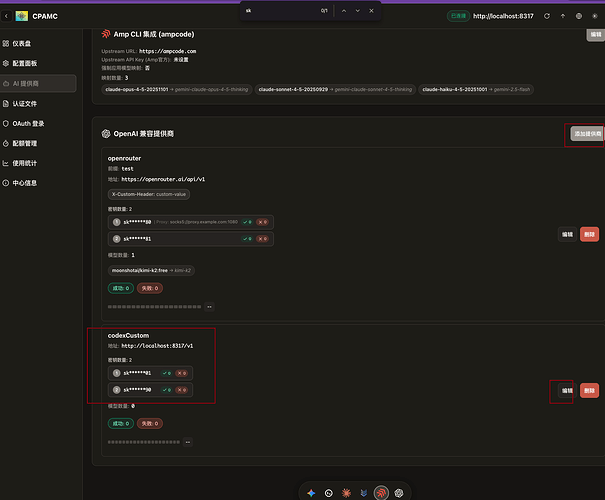Delete the openrouter provider

589,235
